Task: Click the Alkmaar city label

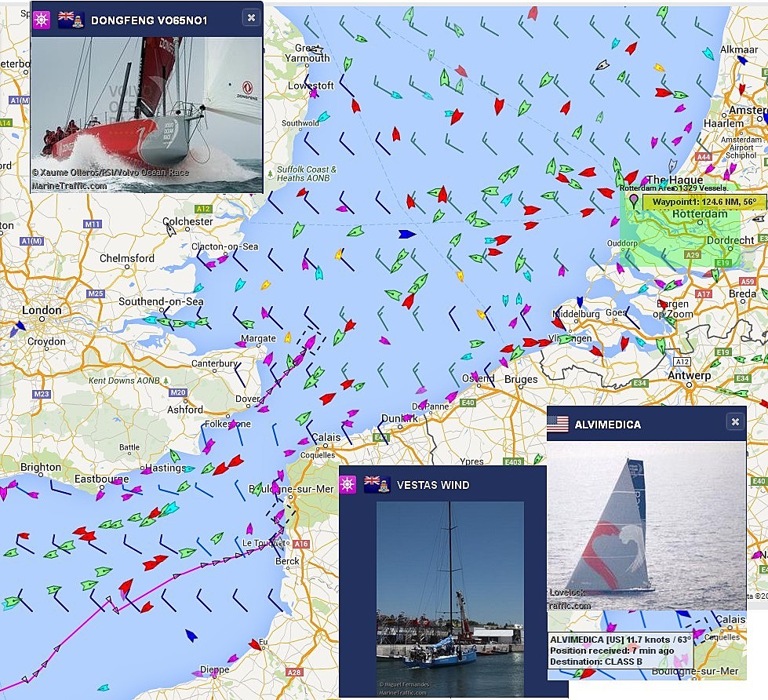Action: tap(739, 49)
